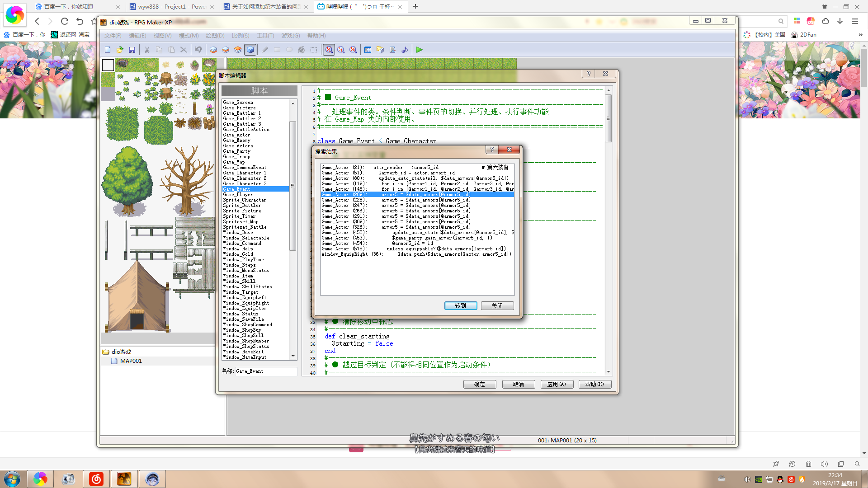Open the 游戏(G) menu
Image resolution: width=868 pixels, height=488 pixels.
[291, 36]
